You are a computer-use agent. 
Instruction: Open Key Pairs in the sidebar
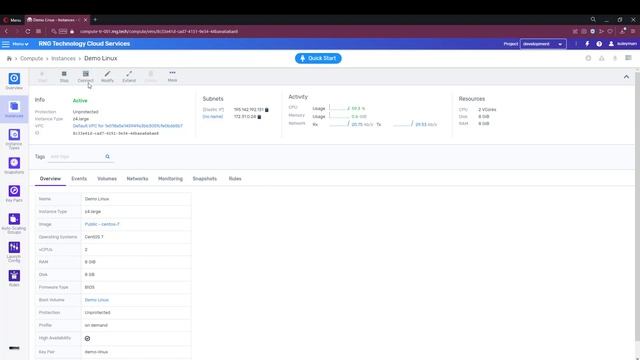click(x=14, y=194)
